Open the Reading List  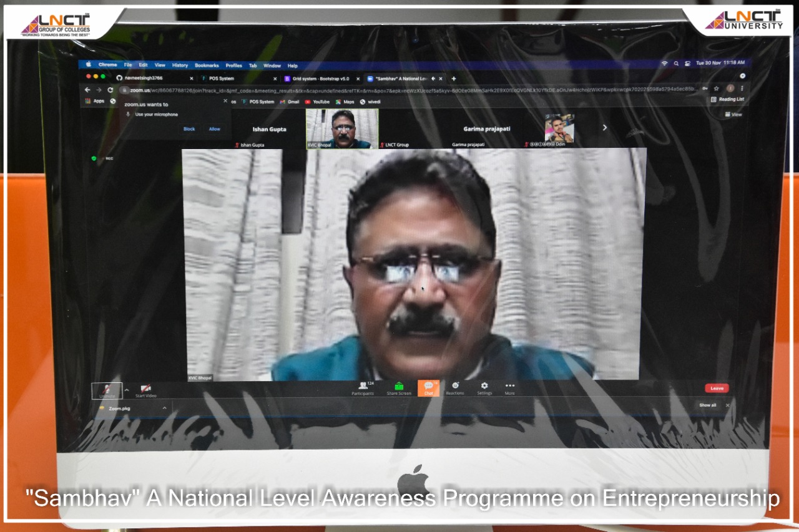728,99
